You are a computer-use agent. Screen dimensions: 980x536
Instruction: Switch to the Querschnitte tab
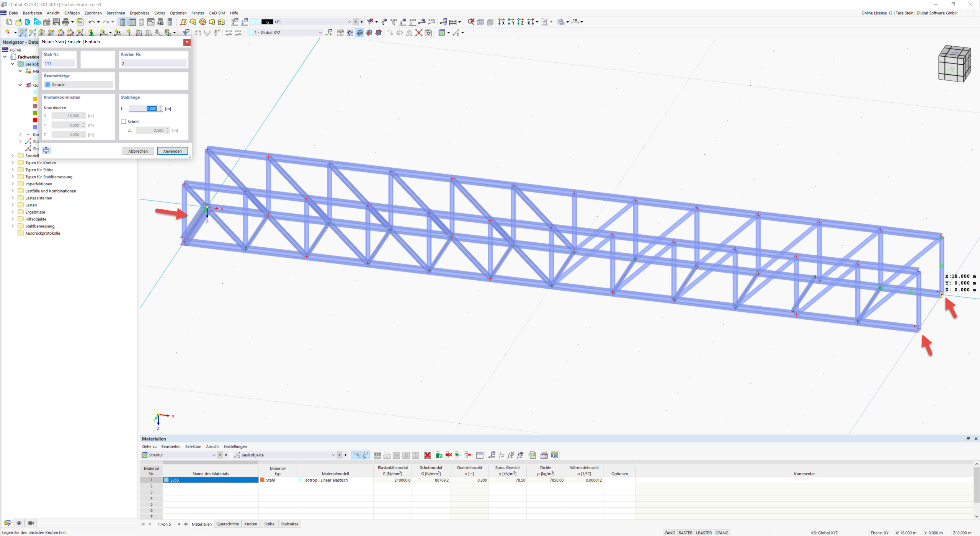click(227, 524)
